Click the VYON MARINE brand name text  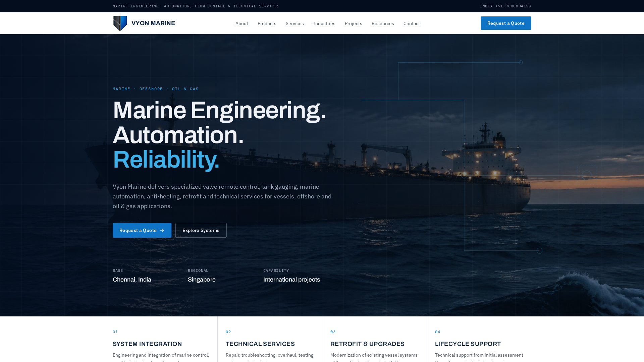[x=153, y=23]
